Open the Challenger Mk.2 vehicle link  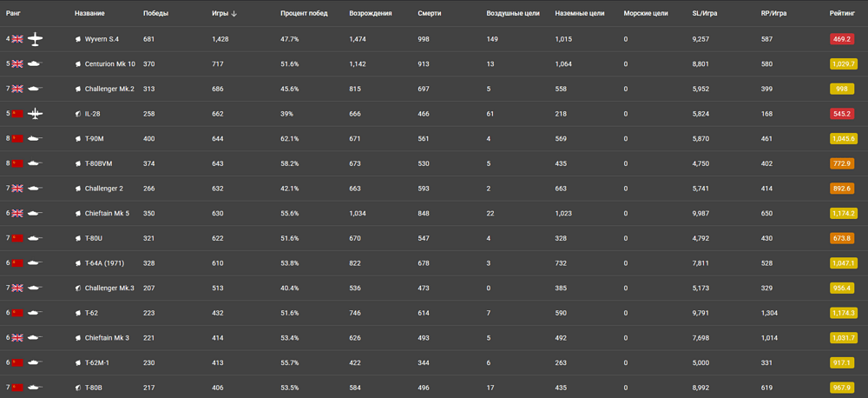[109, 89]
